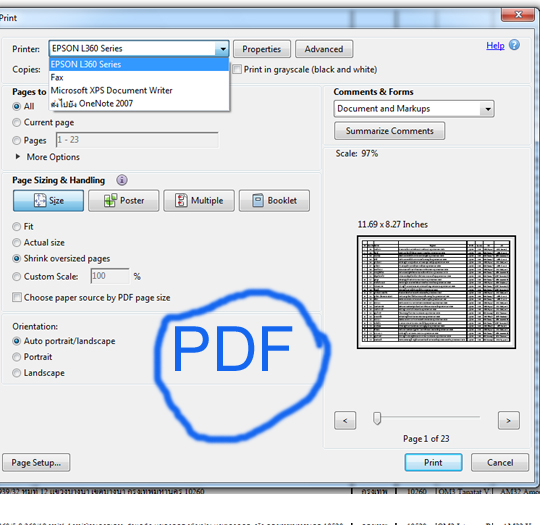Choose the Booklet printing option
540x525 pixels.
274,200
